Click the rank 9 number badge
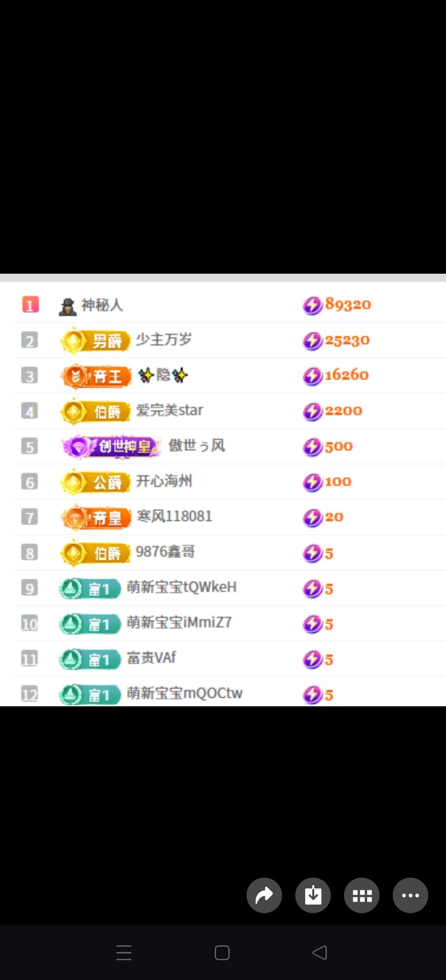446x980 pixels. [x=30, y=588]
